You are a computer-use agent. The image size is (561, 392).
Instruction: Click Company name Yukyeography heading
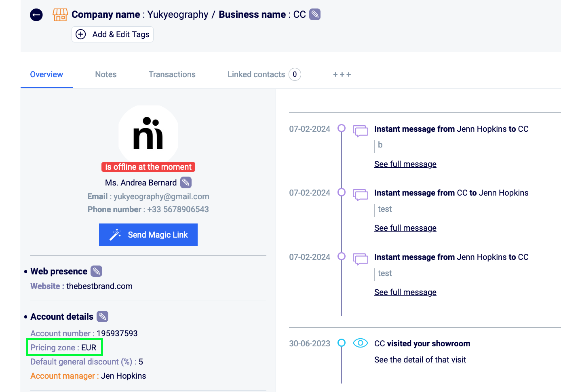pyautogui.click(x=140, y=15)
